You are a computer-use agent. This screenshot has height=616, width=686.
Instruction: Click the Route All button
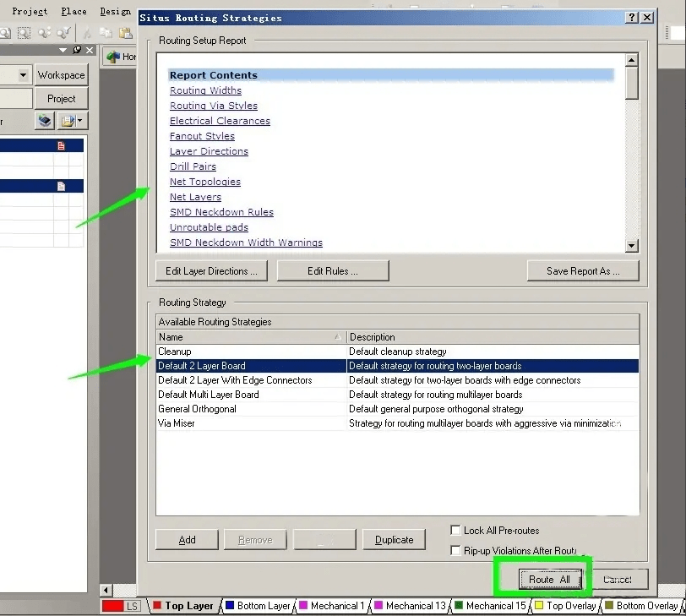coord(550,580)
